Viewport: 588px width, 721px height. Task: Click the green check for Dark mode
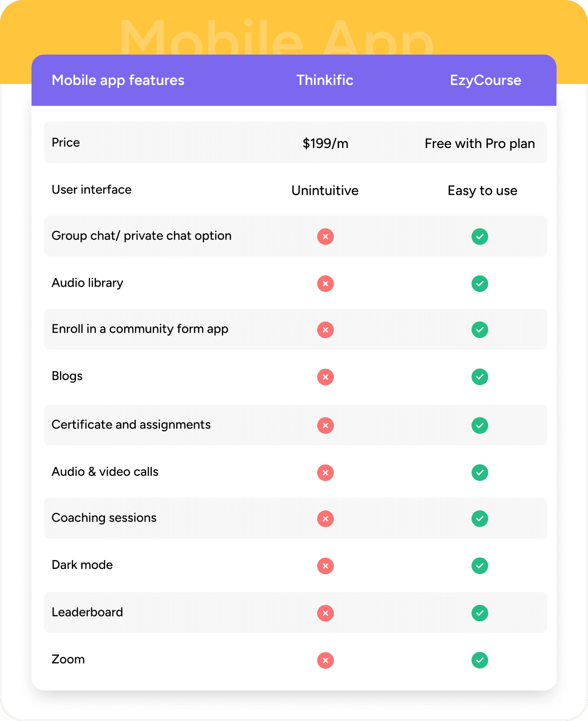tap(480, 566)
